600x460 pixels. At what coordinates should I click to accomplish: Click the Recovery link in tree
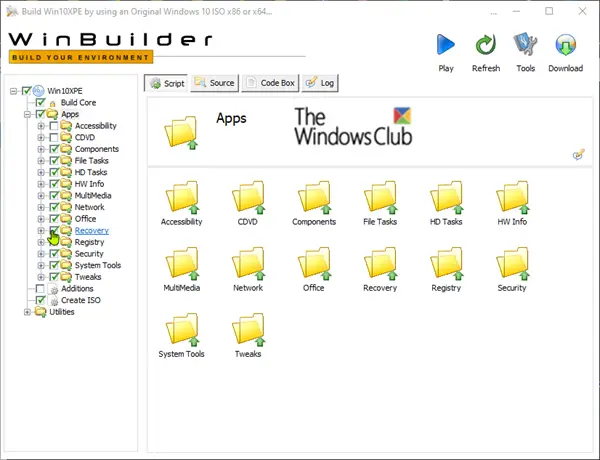point(92,230)
